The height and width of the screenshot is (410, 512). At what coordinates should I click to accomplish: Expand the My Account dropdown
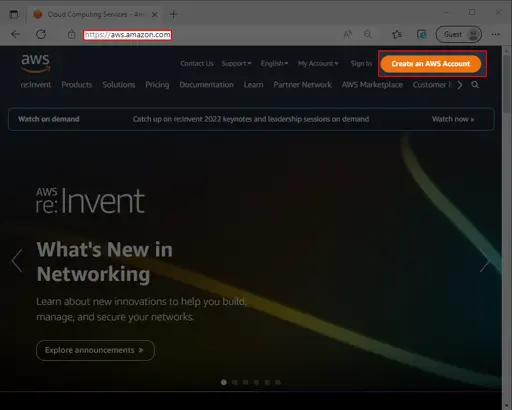[x=318, y=63]
